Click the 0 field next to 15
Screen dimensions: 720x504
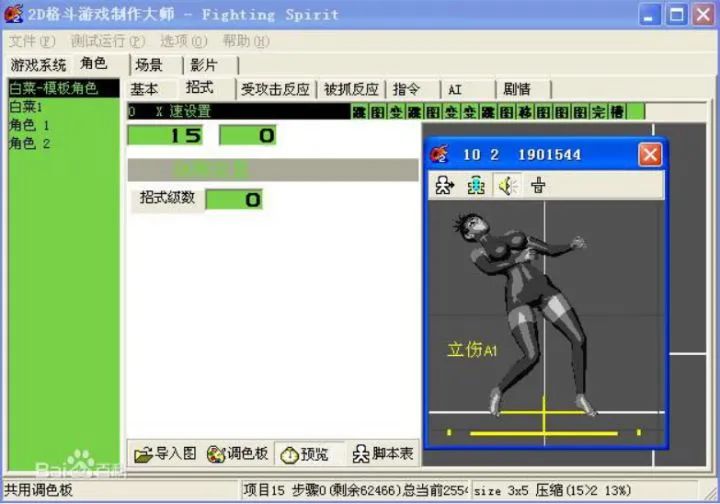point(248,135)
